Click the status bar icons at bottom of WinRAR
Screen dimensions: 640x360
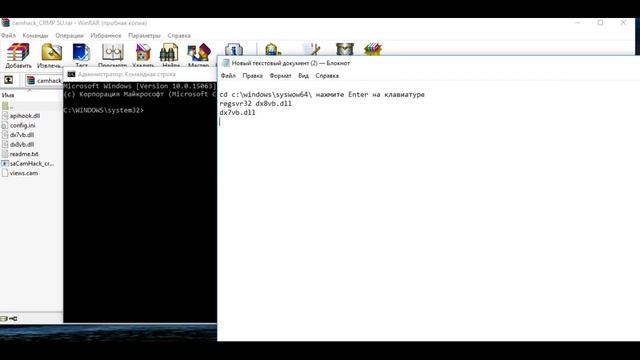[9, 318]
